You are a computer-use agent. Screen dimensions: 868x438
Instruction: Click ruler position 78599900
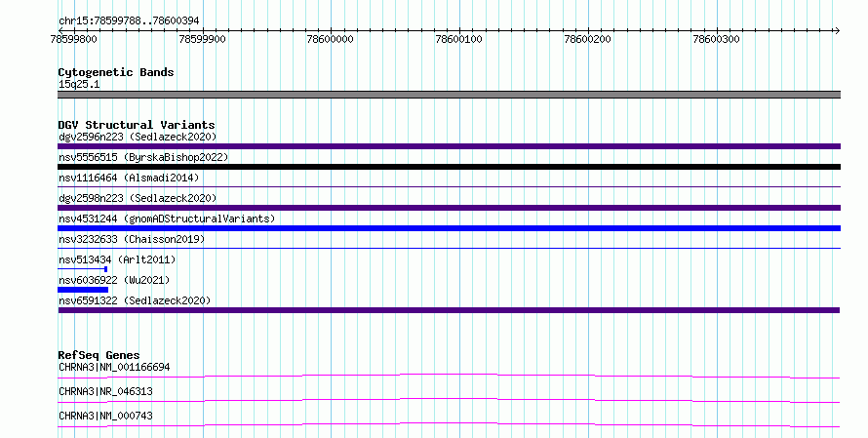tap(203, 39)
